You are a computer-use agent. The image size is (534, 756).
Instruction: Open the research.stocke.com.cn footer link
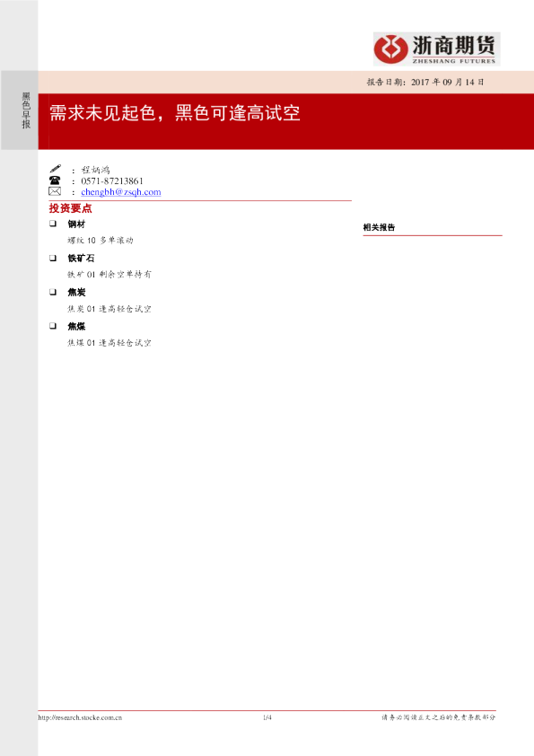pos(80,717)
